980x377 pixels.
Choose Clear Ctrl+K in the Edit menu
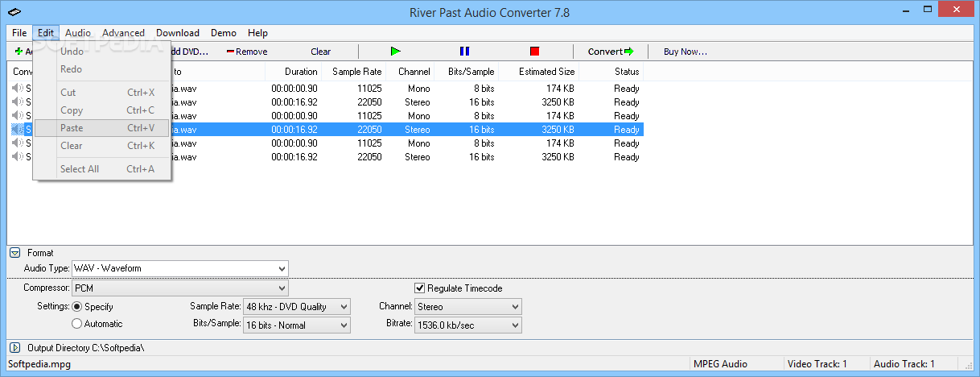tap(101, 146)
